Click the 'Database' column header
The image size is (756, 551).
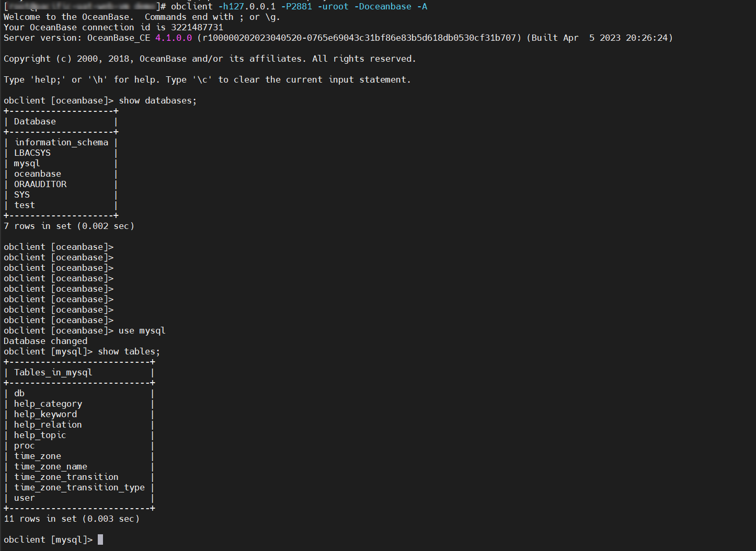point(35,121)
